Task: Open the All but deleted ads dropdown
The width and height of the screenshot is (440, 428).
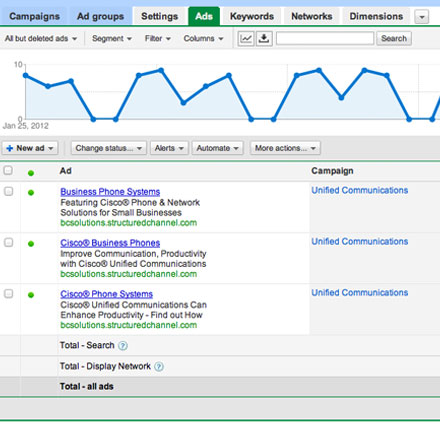Action: pos(41,39)
